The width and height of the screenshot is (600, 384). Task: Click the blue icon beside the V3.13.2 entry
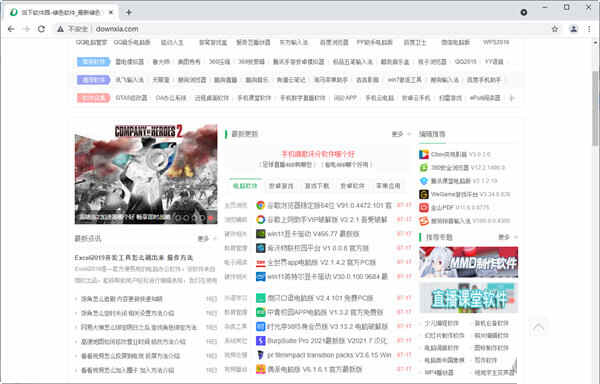click(261, 326)
